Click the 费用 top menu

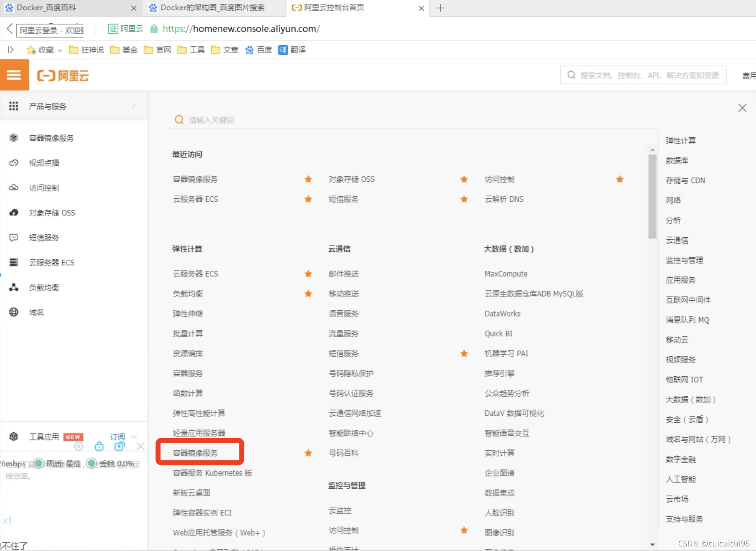click(x=749, y=76)
